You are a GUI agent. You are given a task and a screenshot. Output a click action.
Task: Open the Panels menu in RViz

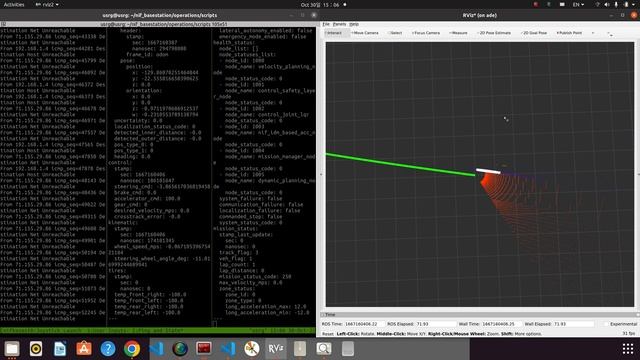click(x=339, y=24)
